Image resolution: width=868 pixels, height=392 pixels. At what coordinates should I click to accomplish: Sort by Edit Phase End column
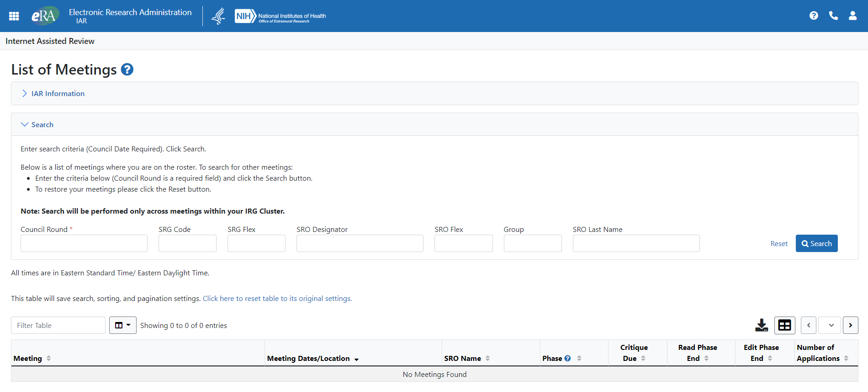pos(770,359)
